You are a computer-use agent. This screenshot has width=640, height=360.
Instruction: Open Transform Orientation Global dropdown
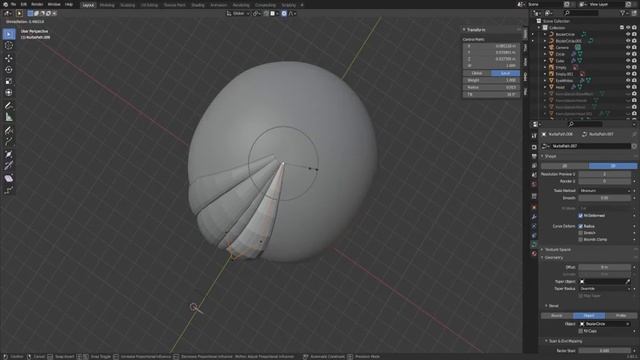[238, 13]
